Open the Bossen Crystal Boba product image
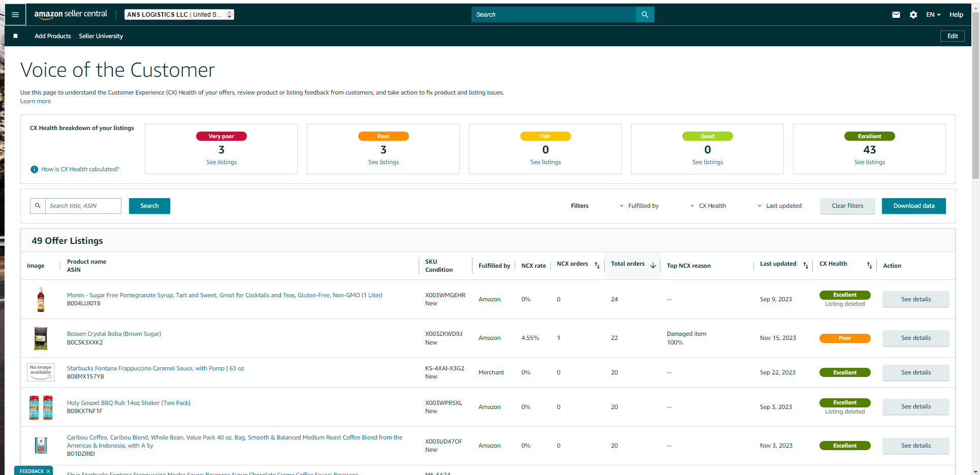 pos(41,338)
